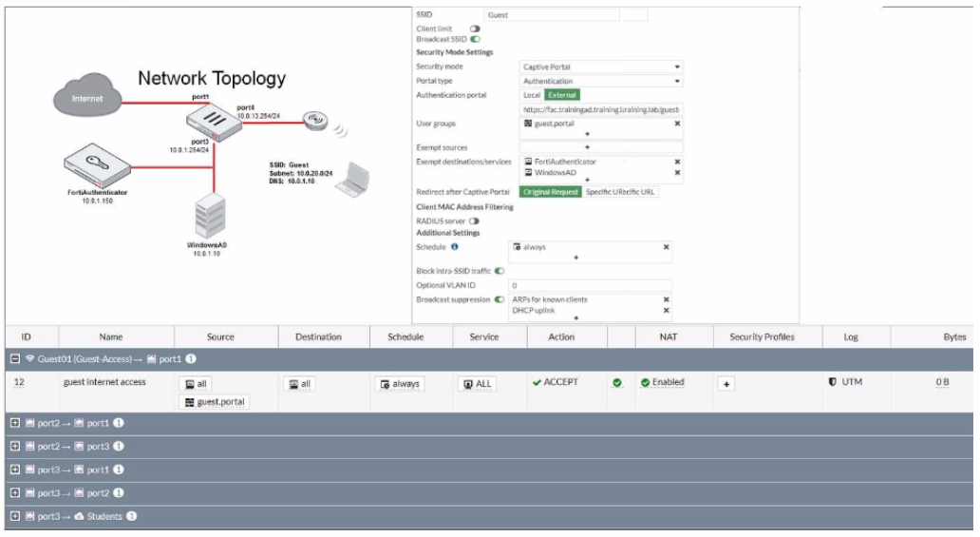Open the Security mode dropdown

click(600, 67)
